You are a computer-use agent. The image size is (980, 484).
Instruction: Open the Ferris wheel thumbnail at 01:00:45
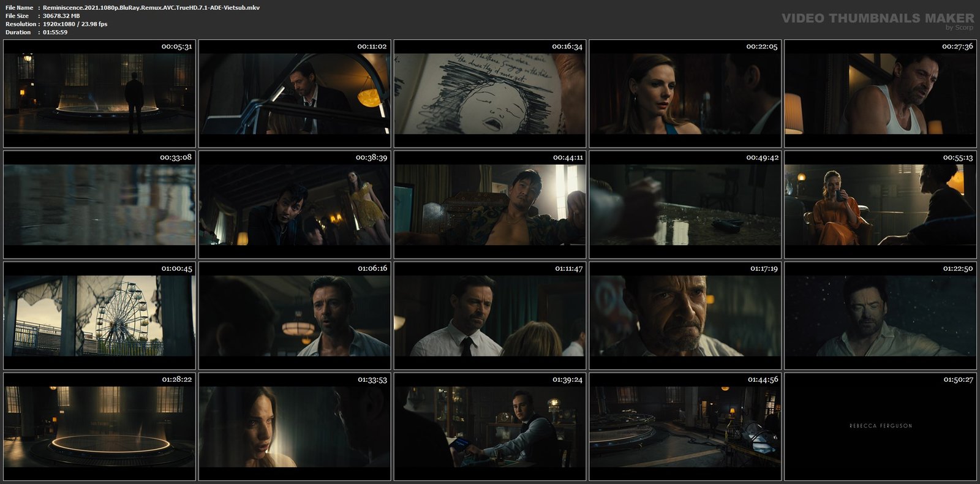[x=99, y=316]
